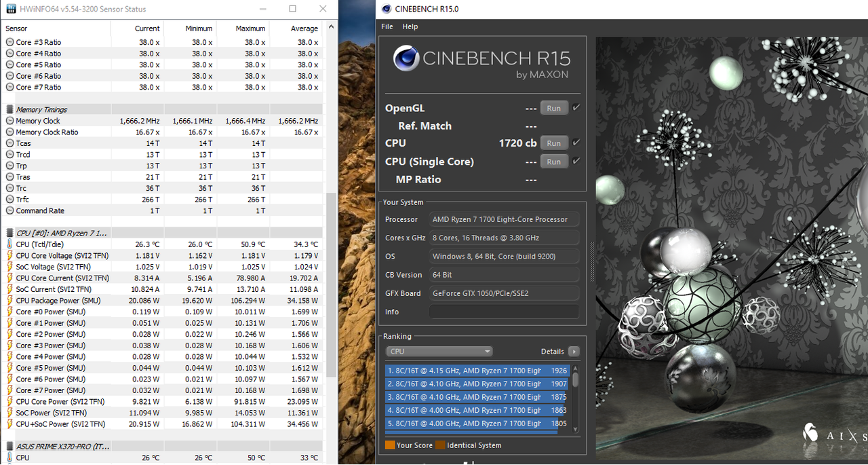Image resolution: width=868 pixels, height=465 pixels.
Task: Click the CPU (Tctl/Tdie) thermometer icon
Action: pos(9,244)
